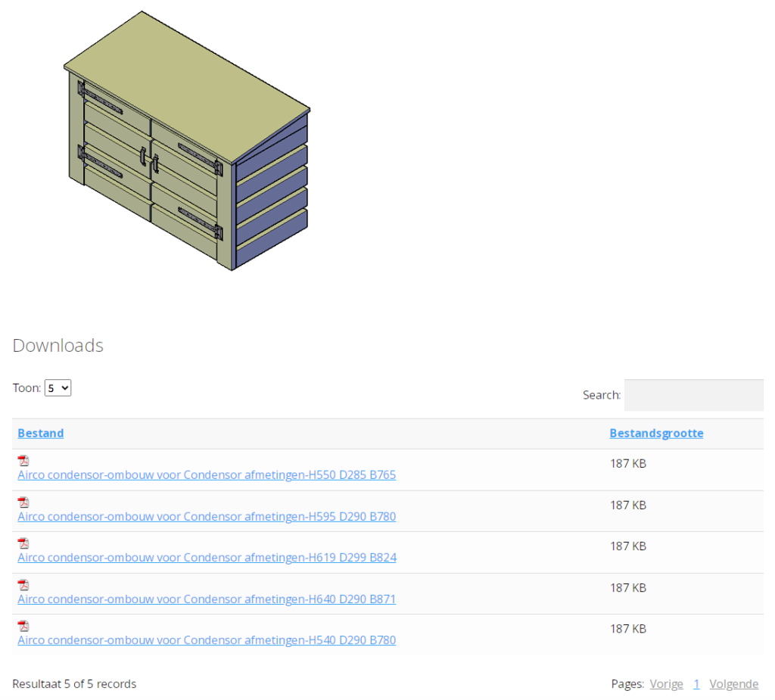Open Airco condensor-ombouw H640 D290 B871 link
Screen dimensions: 775x700
coord(207,599)
